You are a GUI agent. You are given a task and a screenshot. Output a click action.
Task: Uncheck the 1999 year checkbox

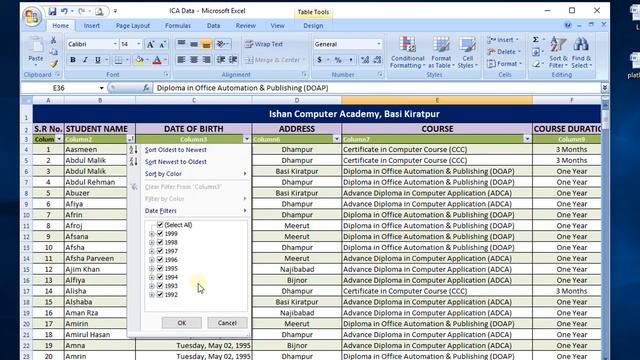tap(160, 233)
